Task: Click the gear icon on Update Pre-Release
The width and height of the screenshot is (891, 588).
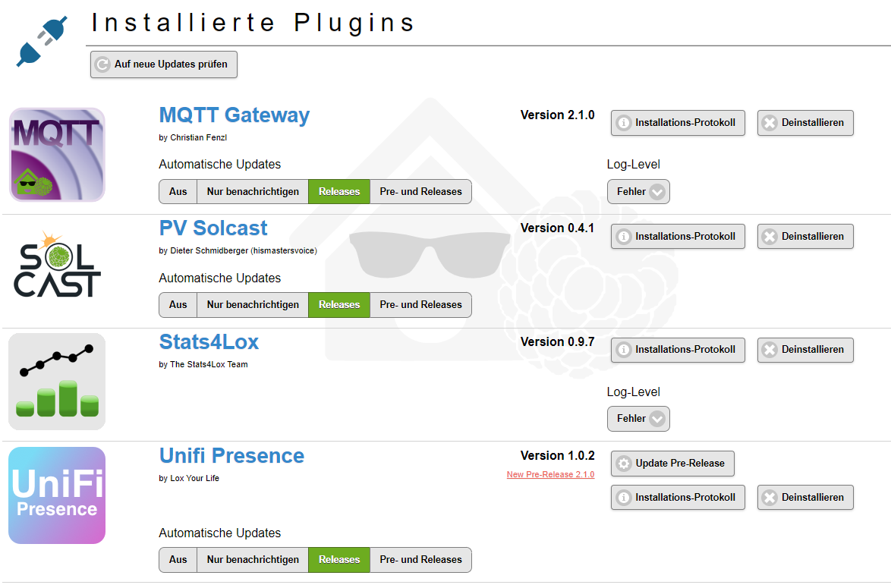Action: [624, 464]
